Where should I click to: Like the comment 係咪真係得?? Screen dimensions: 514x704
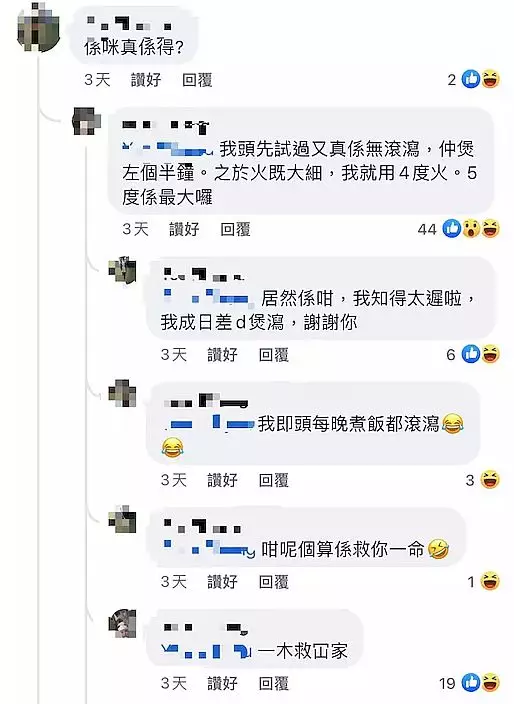click(x=146, y=80)
